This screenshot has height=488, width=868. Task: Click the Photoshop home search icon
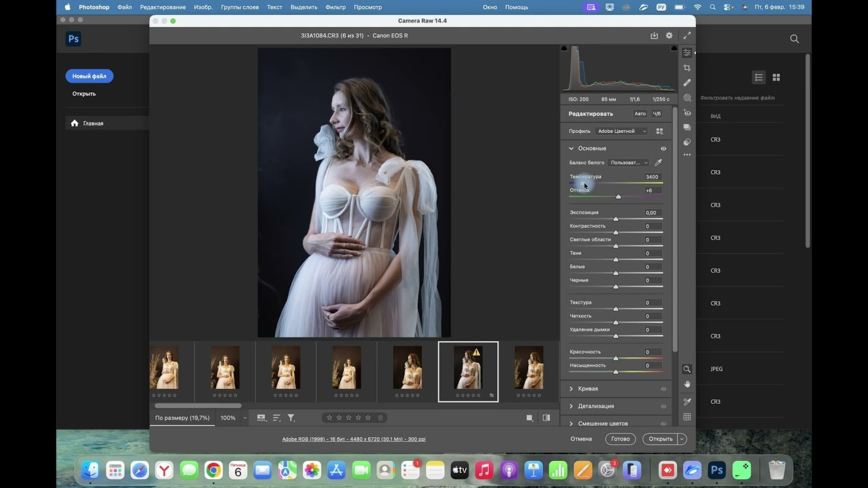click(795, 39)
